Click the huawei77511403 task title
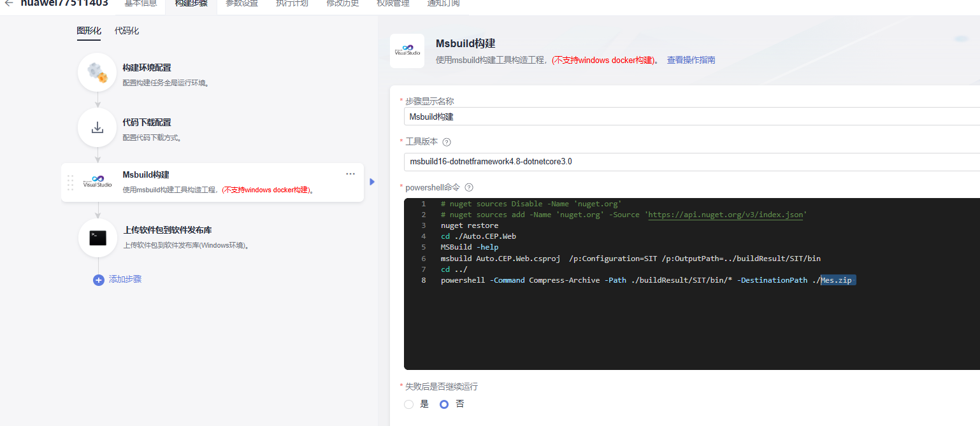 pos(64,3)
